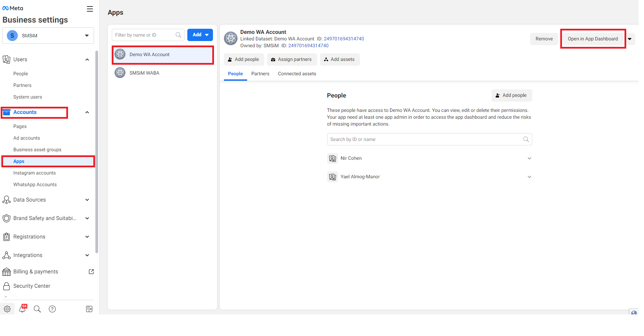Select SMSiM WABA in the app list

tap(163, 73)
